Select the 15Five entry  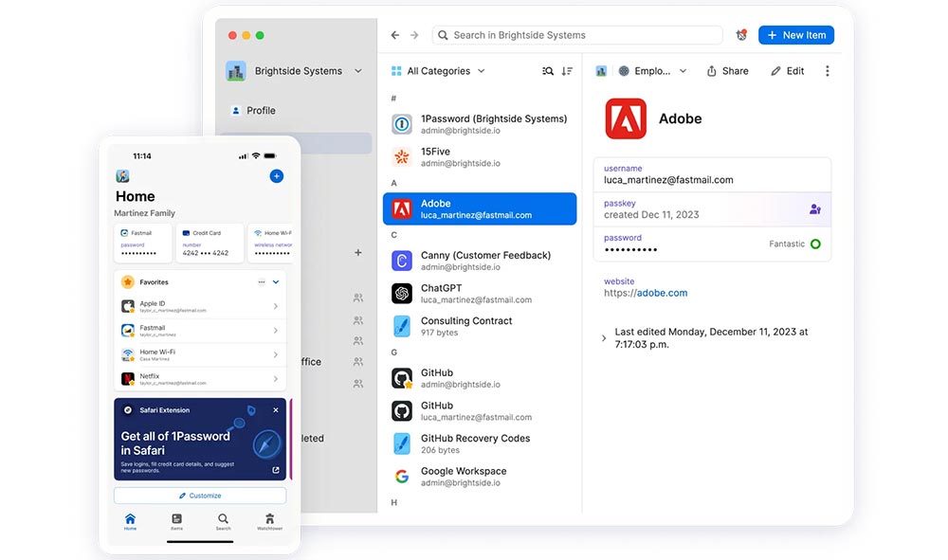pyautogui.click(x=480, y=157)
